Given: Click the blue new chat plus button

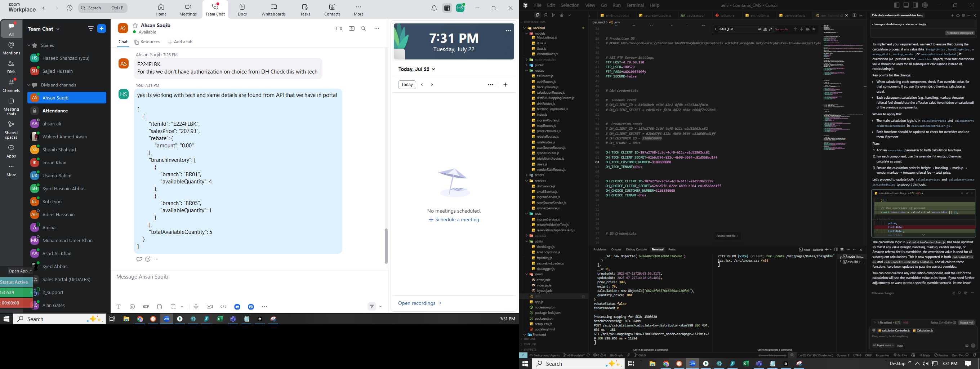Looking at the screenshot, I should [x=102, y=28].
